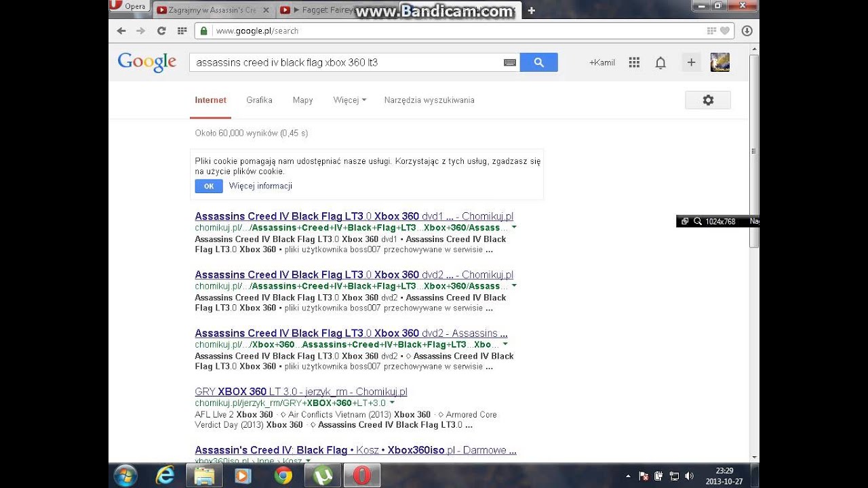Expand jerzyk_rm result URL dropdown arrow

(x=393, y=403)
